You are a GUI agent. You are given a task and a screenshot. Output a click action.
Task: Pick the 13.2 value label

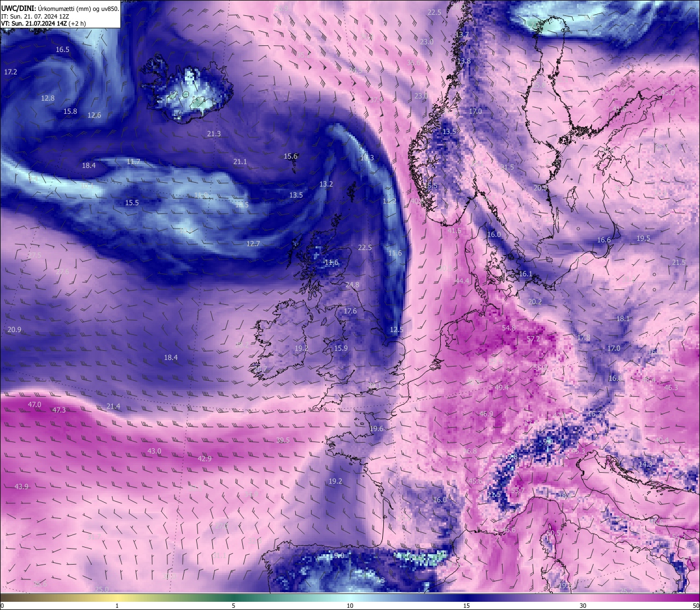click(326, 184)
